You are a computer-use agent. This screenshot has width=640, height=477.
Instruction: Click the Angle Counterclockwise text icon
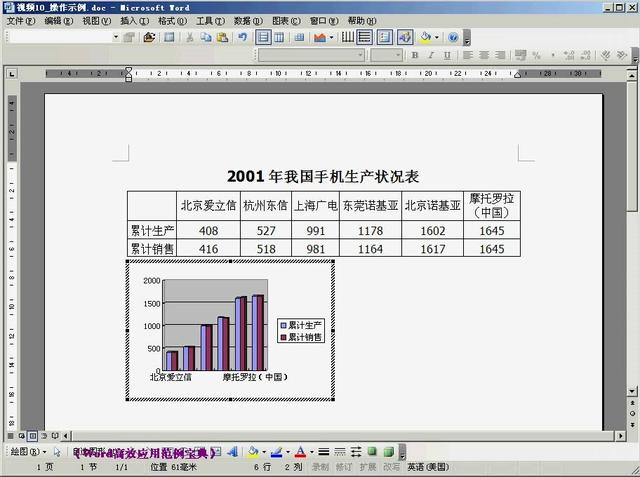[x=622, y=55]
